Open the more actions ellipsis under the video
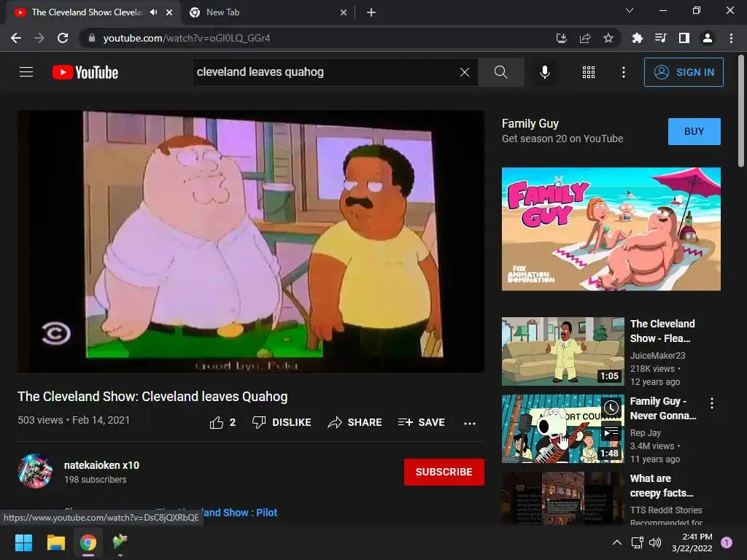This screenshot has width=747, height=560. (x=470, y=423)
